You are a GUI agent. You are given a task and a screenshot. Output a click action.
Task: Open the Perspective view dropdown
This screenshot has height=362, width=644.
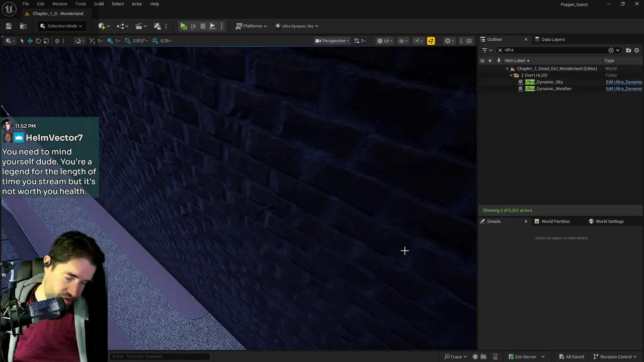(332, 41)
